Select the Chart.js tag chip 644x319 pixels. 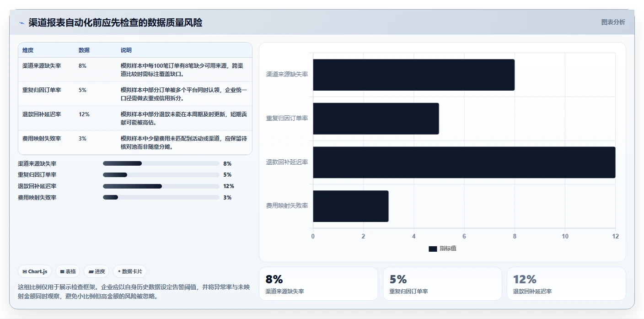35,271
